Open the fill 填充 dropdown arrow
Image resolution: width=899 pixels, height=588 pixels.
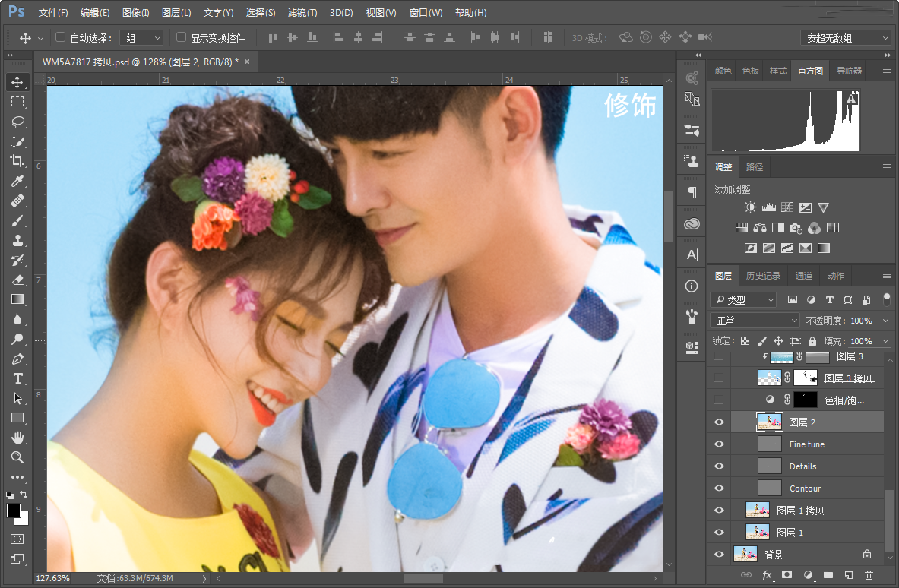886,341
